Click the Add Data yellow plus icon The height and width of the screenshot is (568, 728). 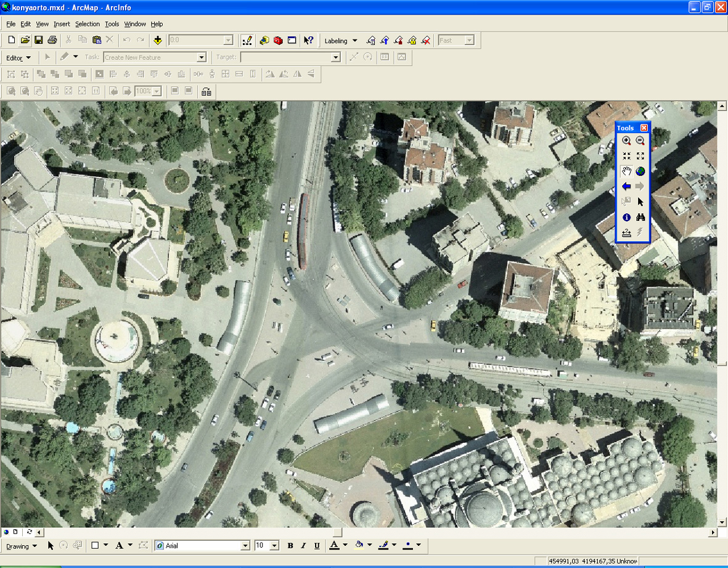158,40
